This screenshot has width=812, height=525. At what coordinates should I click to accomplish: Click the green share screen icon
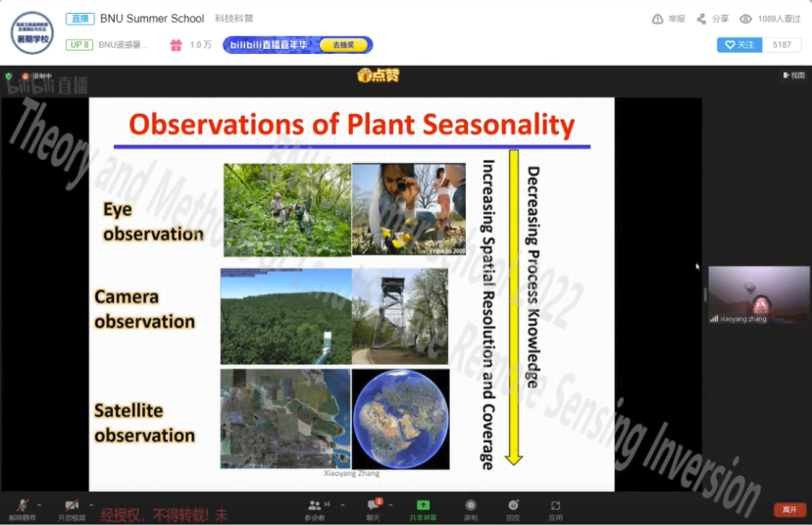point(424,506)
